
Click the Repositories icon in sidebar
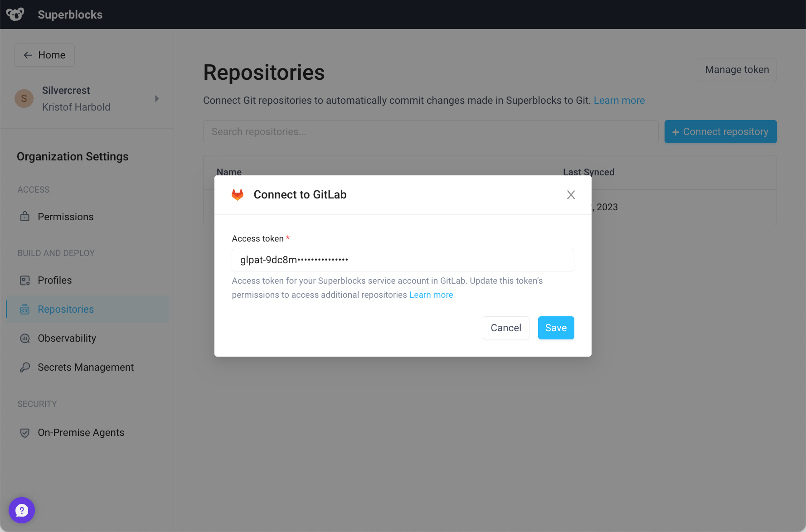(x=25, y=309)
